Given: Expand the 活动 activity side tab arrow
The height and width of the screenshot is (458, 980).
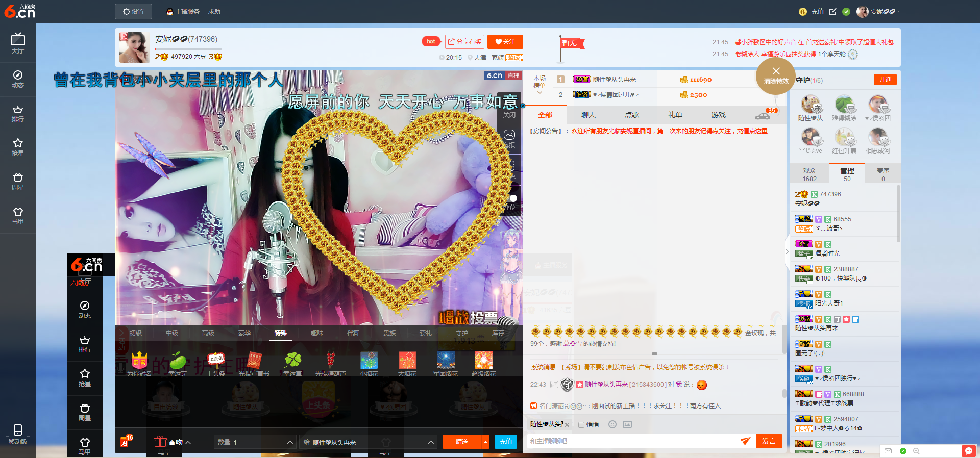Looking at the screenshot, I should pyautogui.click(x=121, y=333).
